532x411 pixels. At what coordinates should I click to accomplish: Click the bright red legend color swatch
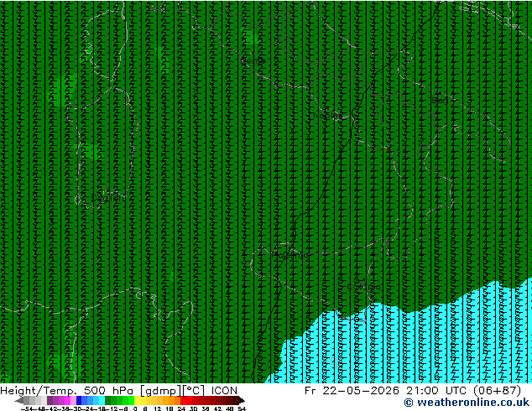(x=183, y=400)
